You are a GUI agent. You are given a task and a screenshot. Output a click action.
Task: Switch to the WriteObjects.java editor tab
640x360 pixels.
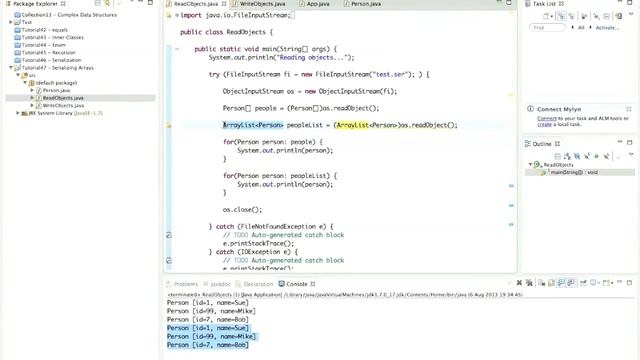coord(258,4)
